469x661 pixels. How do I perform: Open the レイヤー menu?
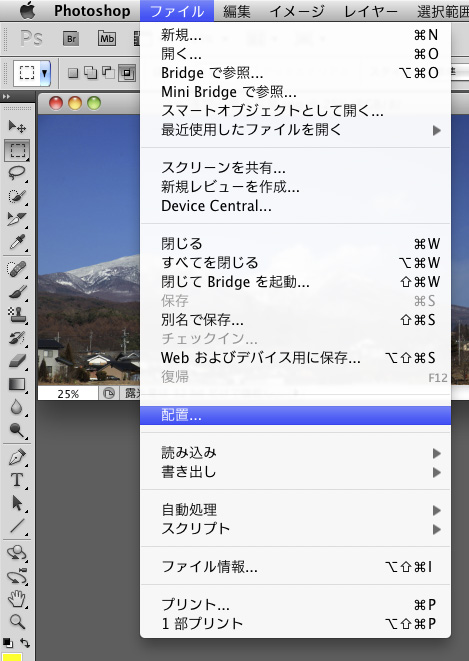point(371,11)
